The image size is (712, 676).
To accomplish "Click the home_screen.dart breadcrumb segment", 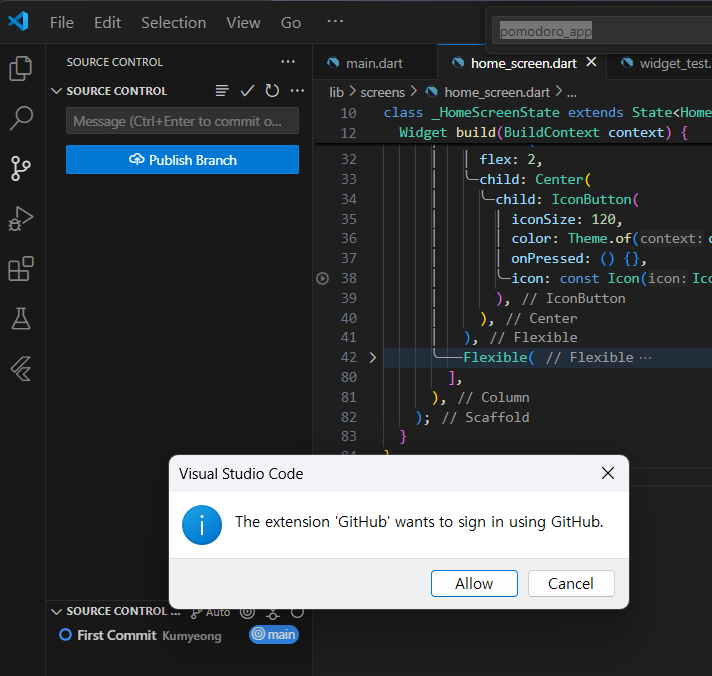I will (497, 92).
